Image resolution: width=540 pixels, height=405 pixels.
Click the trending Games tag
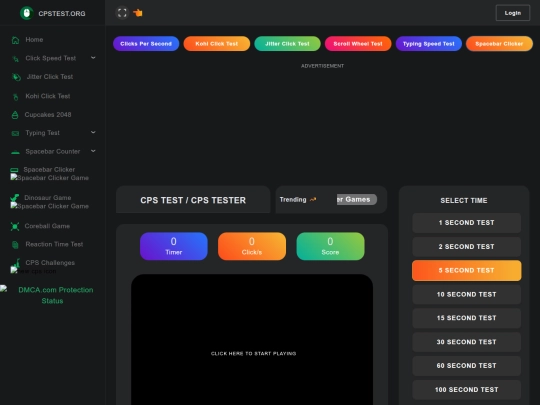tap(357, 199)
